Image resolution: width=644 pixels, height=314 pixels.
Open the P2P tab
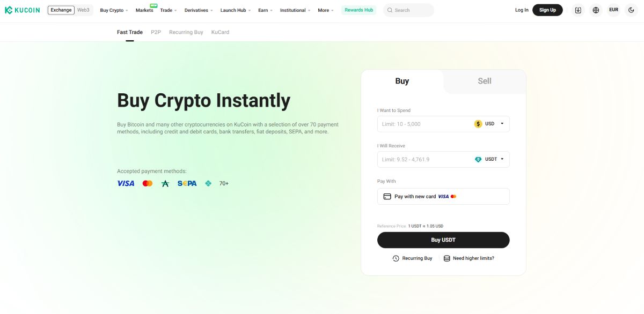click(156, 32)
